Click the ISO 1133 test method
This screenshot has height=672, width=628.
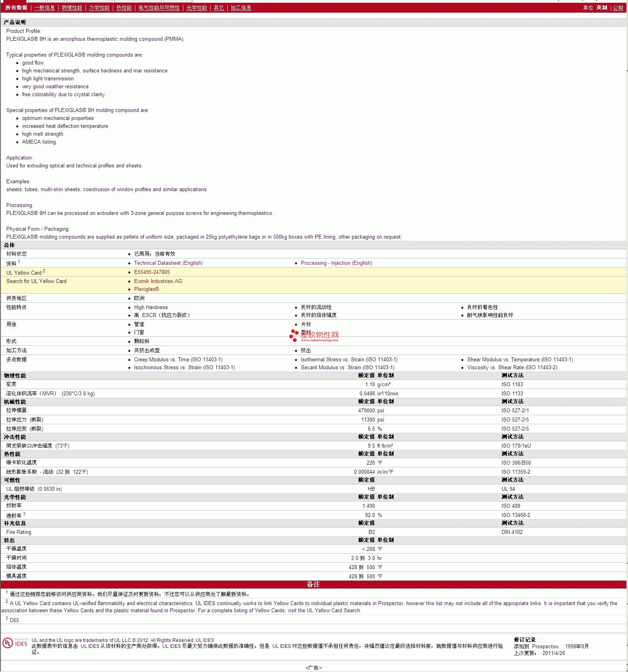click(512, 394)
